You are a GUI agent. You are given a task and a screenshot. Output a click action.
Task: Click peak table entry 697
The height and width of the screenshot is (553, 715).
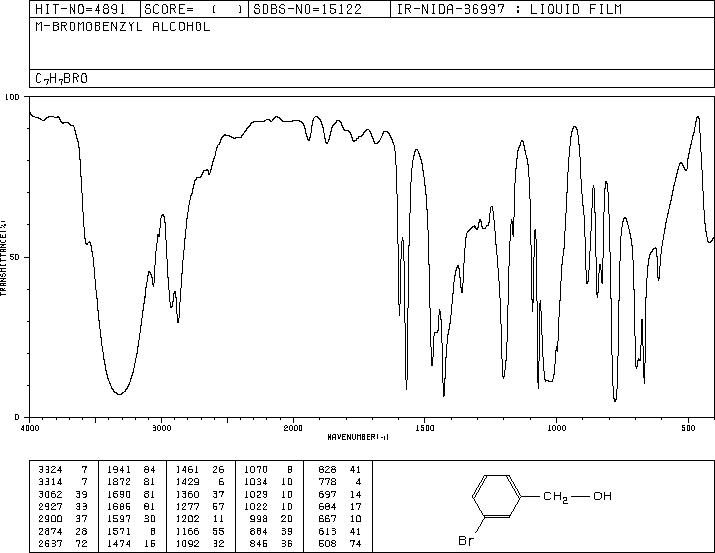pyautogui.click(x=327, y=494)
